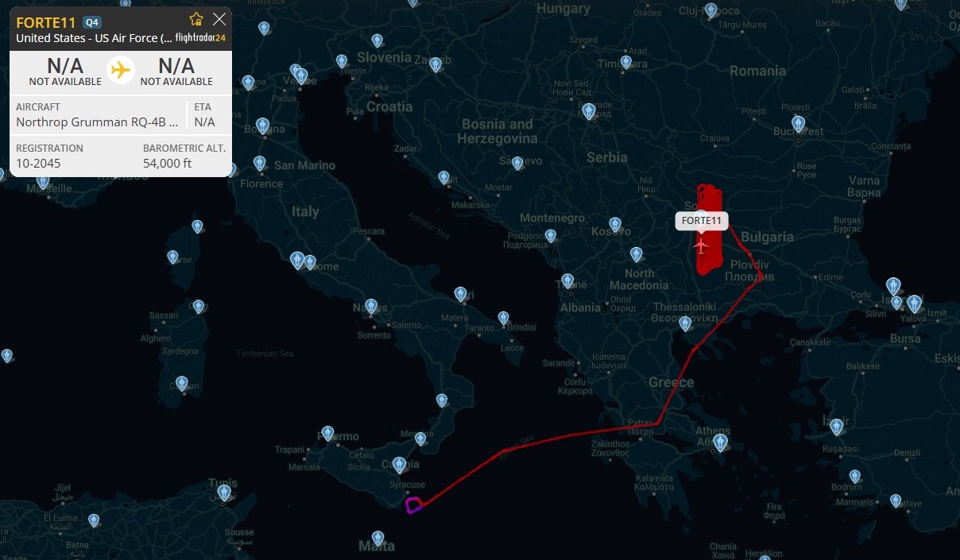
Task: Click the airport marker near Malta
Action: (377, 538)
